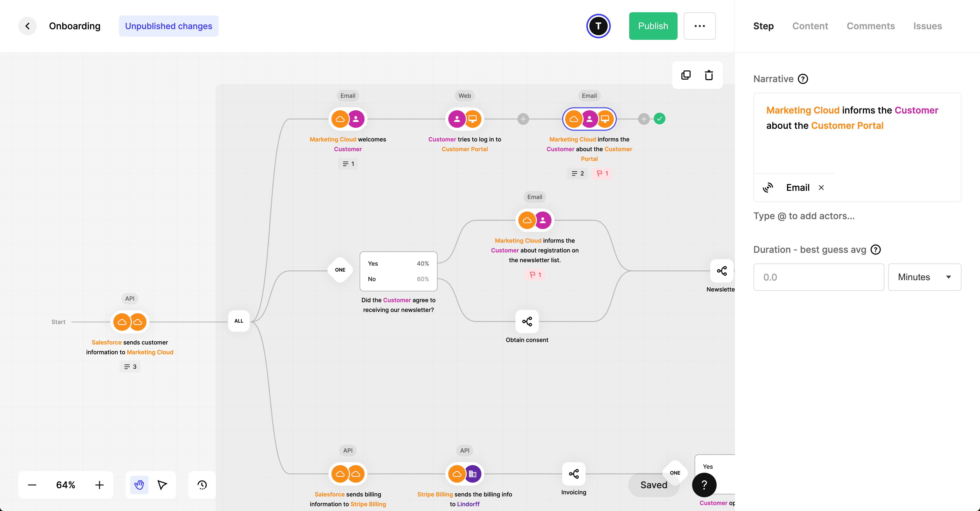The width and height of the screenshot is (980, 511).
Task: Toggle the green completion checkmark on the step
Action: pos(660,118)
